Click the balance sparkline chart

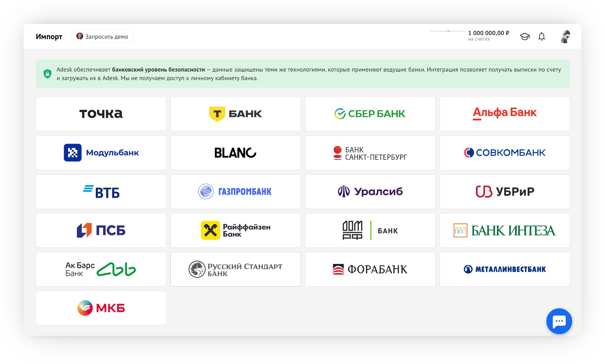click(x=448, y=31)
